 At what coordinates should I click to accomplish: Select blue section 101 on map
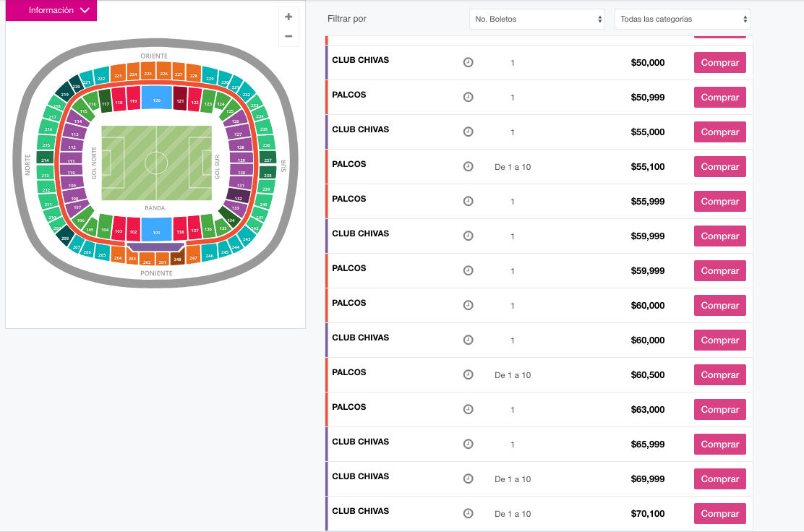click(x=156, y=229)
